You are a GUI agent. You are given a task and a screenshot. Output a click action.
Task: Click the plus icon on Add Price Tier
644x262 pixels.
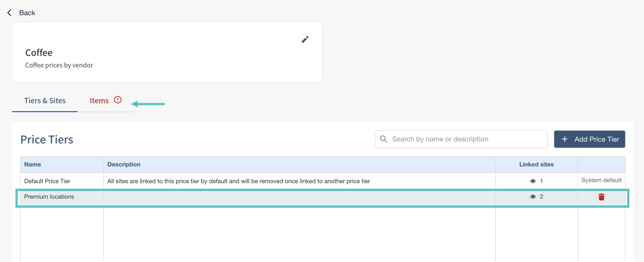point(564,139)
